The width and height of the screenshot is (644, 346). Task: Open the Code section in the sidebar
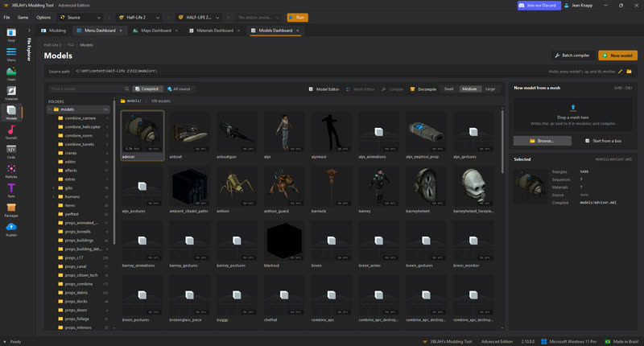coord(11,151)
